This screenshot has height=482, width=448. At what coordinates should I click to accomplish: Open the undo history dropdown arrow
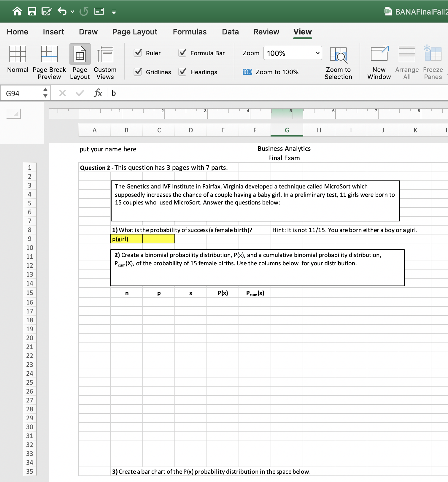(72, 12)
